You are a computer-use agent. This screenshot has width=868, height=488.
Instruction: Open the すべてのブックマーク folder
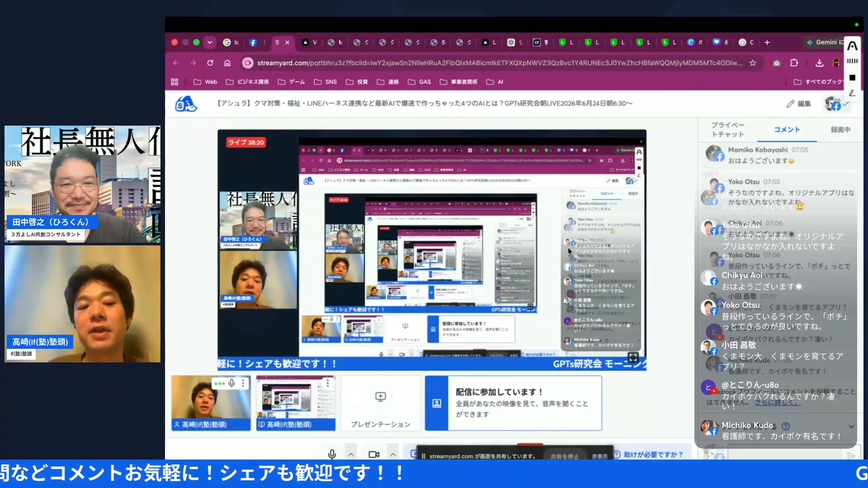(x=818, y=82)
